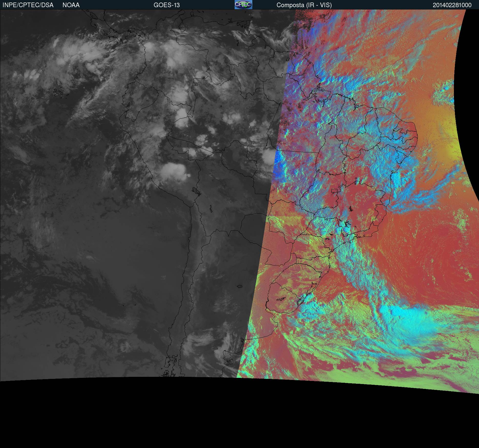Click the GOES-13 satellite label
Screen dimensions: 479x448
[167, 5]
